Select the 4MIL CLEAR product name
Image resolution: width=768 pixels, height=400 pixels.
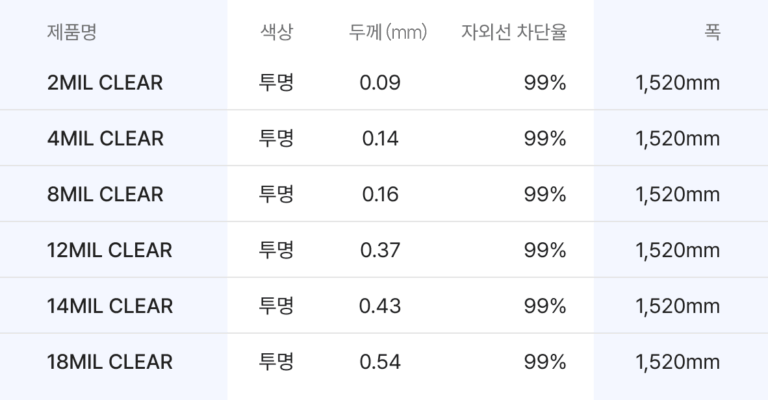pyautogui.click(x=105, y=138)
